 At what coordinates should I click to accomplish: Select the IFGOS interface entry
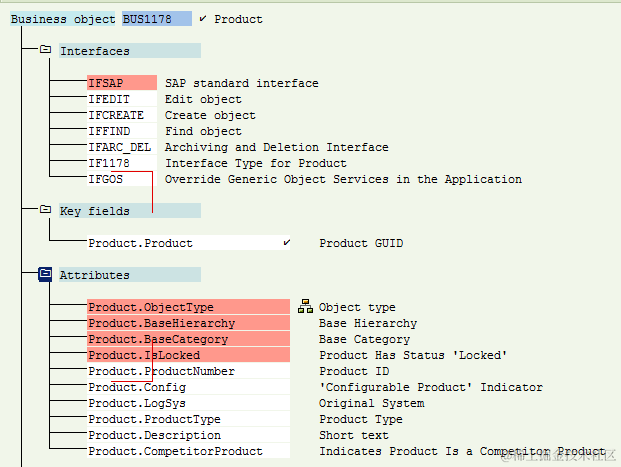pos(122,179)
